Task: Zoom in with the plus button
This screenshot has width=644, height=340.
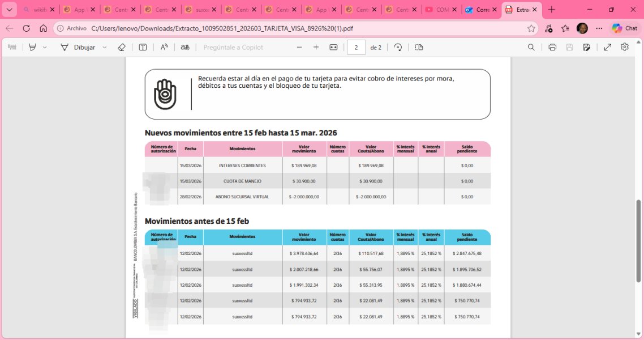Action: (x=316, y=47)
